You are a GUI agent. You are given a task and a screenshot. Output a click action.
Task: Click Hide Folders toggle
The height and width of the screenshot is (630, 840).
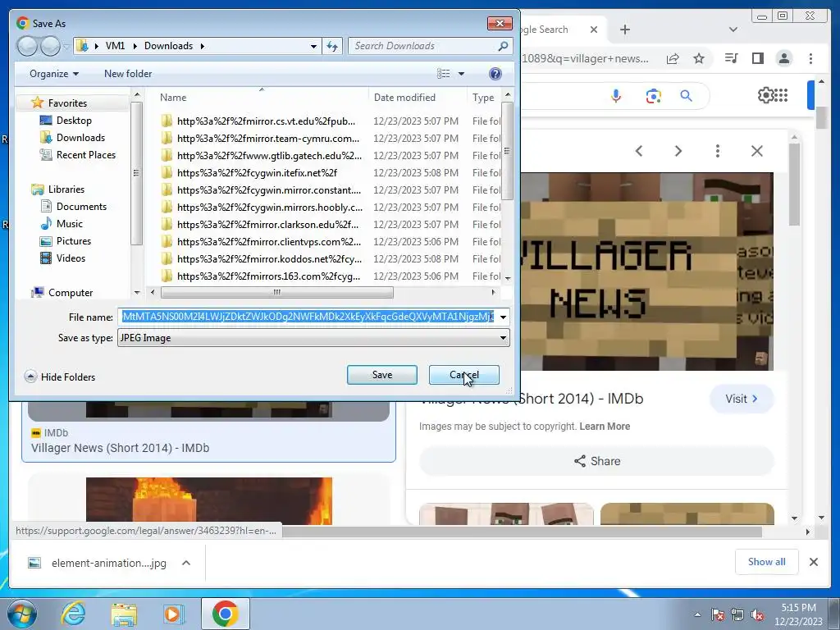(60, 377)
